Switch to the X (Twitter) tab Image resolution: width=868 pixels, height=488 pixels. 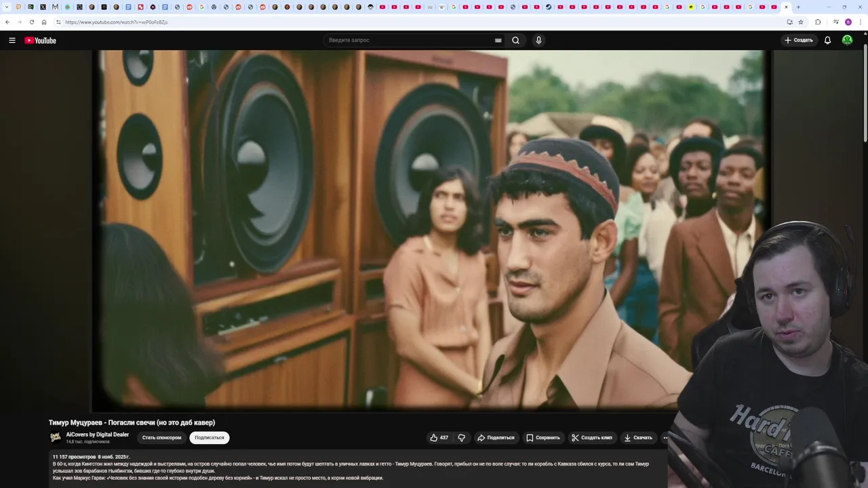click(x=43, y=7)
